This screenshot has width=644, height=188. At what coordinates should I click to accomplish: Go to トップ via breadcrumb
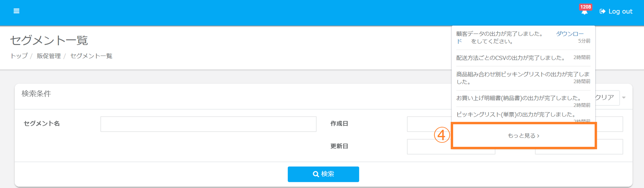click(x=19, y=56)
